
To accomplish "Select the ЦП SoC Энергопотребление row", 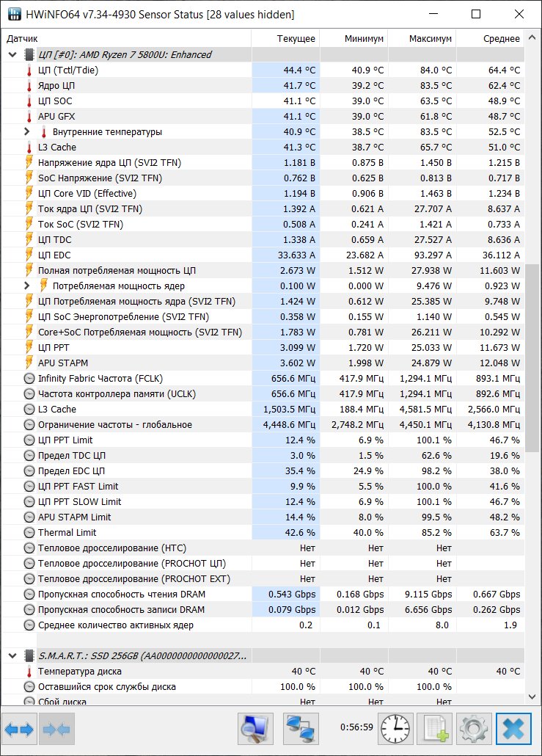I will tap(263, 317).
